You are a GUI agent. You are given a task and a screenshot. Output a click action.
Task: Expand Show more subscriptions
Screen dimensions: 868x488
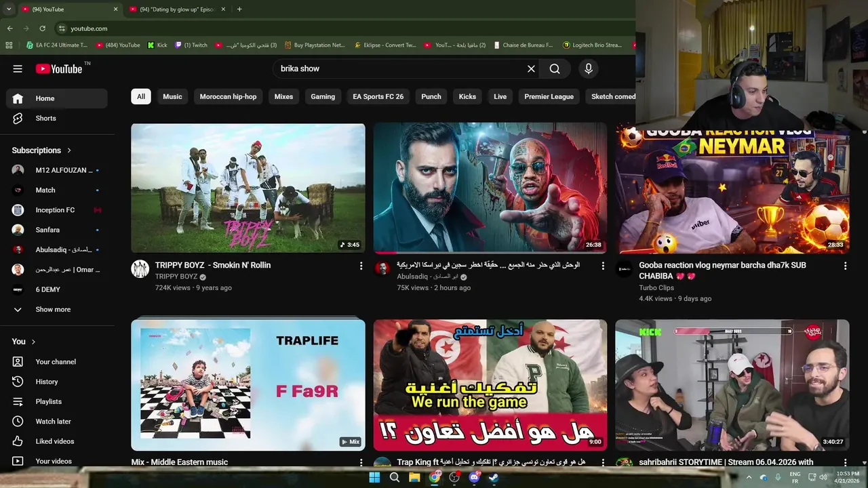[x=56, y=309]
